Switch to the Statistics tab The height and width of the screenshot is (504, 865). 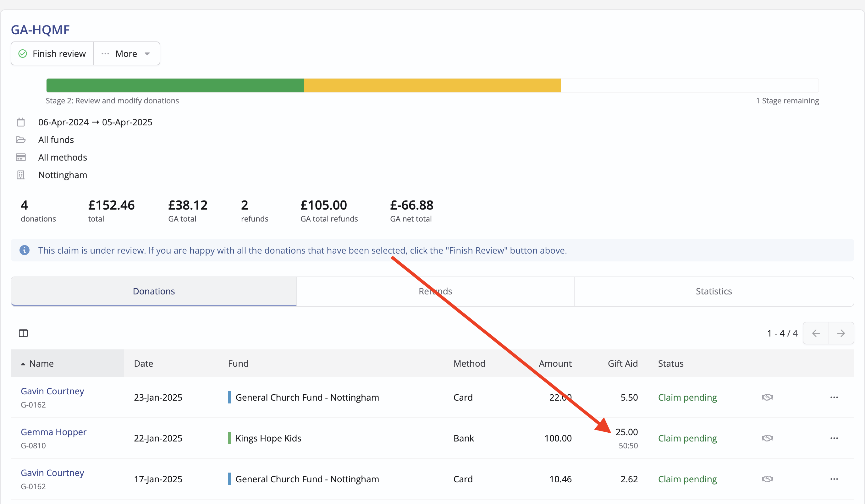[x=713, y=291]
